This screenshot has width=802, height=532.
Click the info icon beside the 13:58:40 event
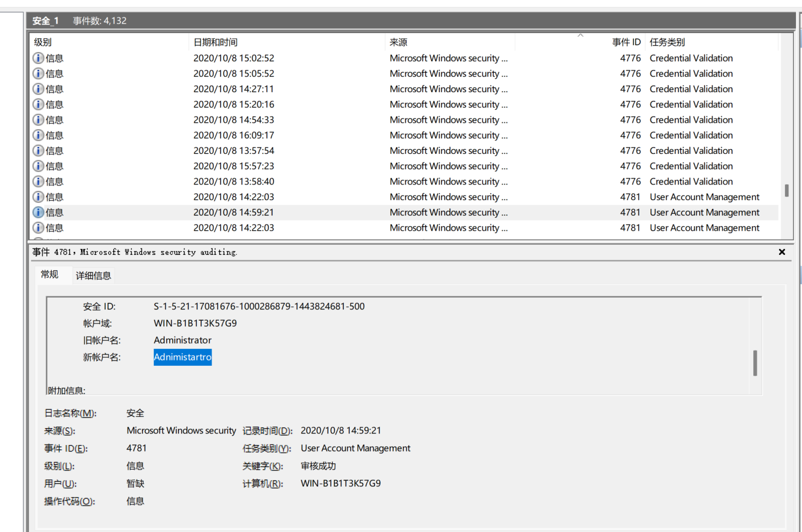click(38, 181)
